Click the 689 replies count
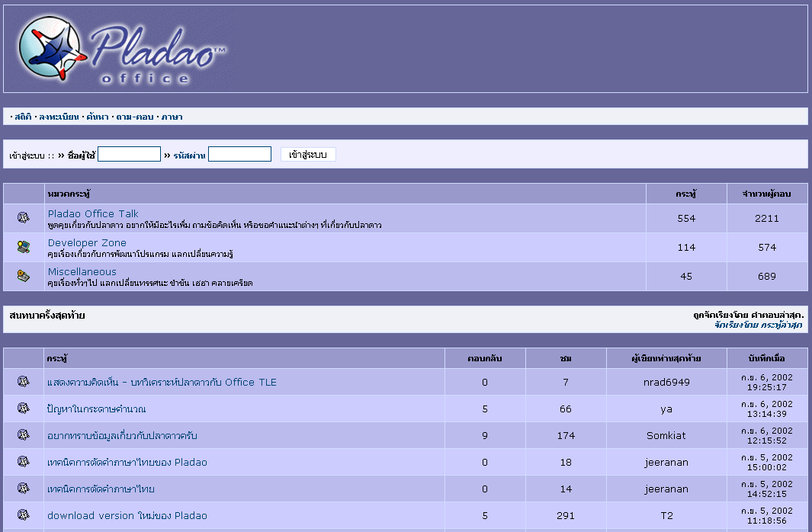Viewport: 812px width, 532px height. pyautogui.click(x=767, y=277)
